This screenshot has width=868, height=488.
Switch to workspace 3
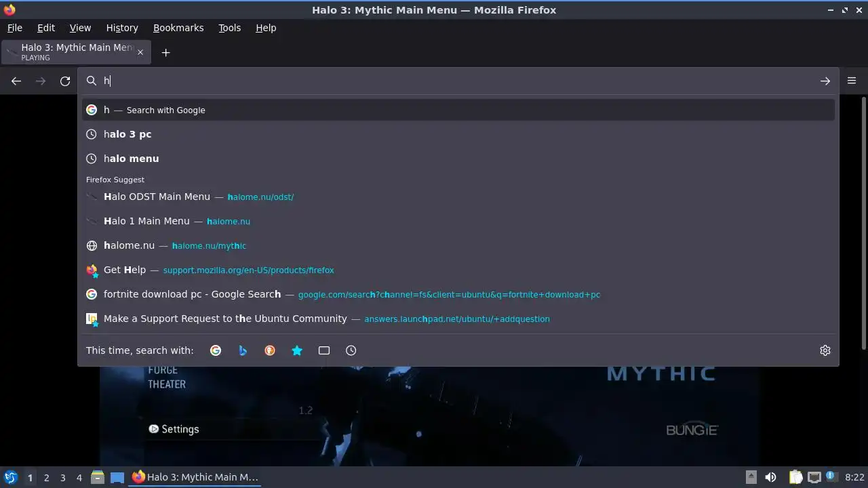62,477
